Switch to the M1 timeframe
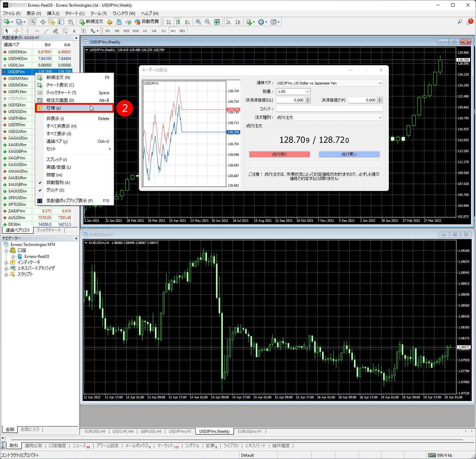This screenshot has width=476, height=459. point(108,31)
